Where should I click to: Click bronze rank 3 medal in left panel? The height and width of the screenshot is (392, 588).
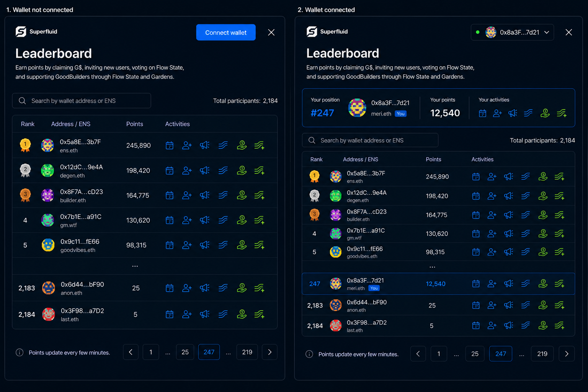point(25,195)
